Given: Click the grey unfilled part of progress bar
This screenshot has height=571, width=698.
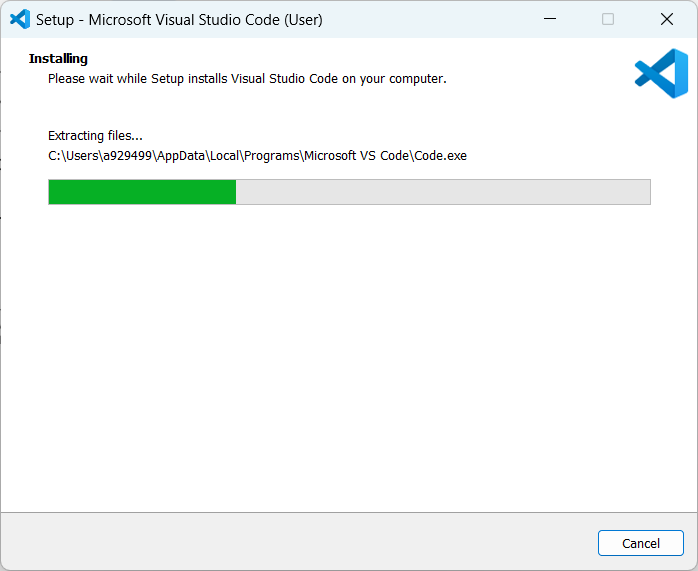Looking at the screenshot, I should tap(442, 192).
